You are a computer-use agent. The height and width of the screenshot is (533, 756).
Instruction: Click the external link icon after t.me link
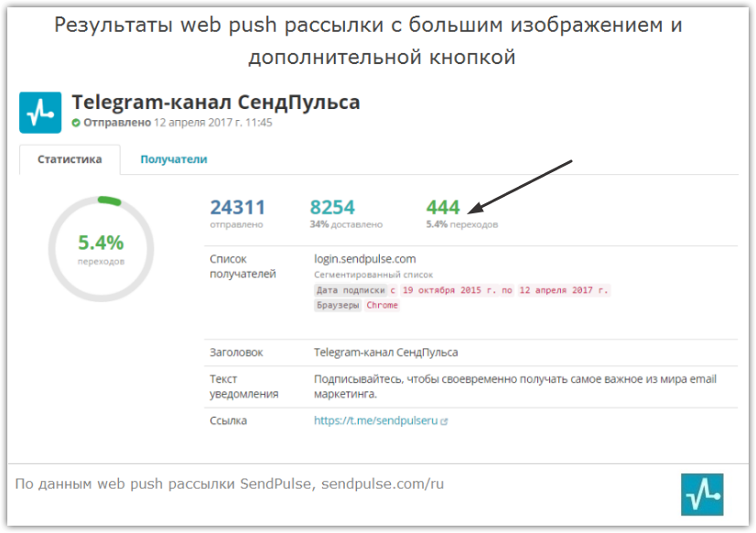click(444, 421)
